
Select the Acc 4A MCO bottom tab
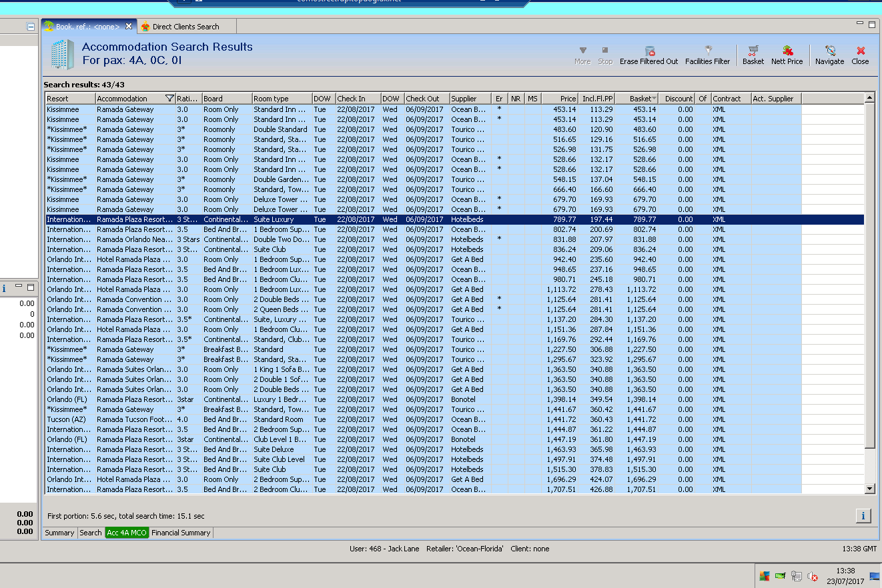pos(127,533)
